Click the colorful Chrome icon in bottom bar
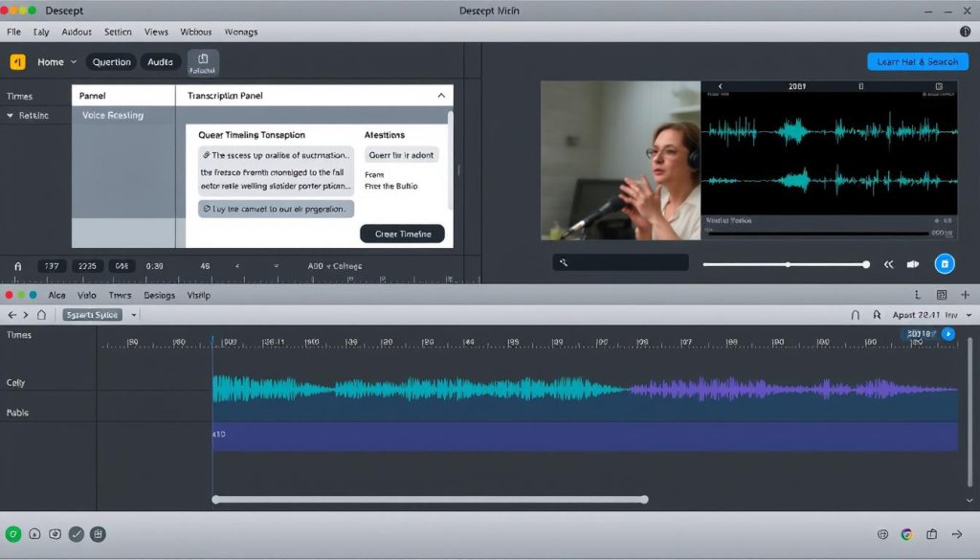The image size is (980, 560). 906,535
